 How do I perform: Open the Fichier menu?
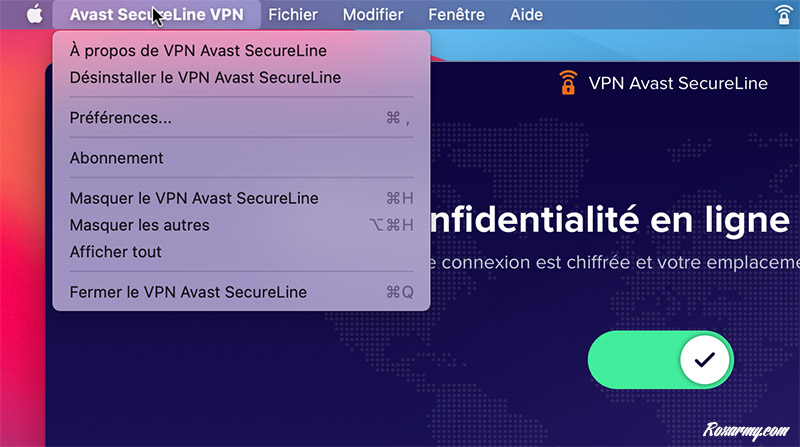click(x=293, y=15)
